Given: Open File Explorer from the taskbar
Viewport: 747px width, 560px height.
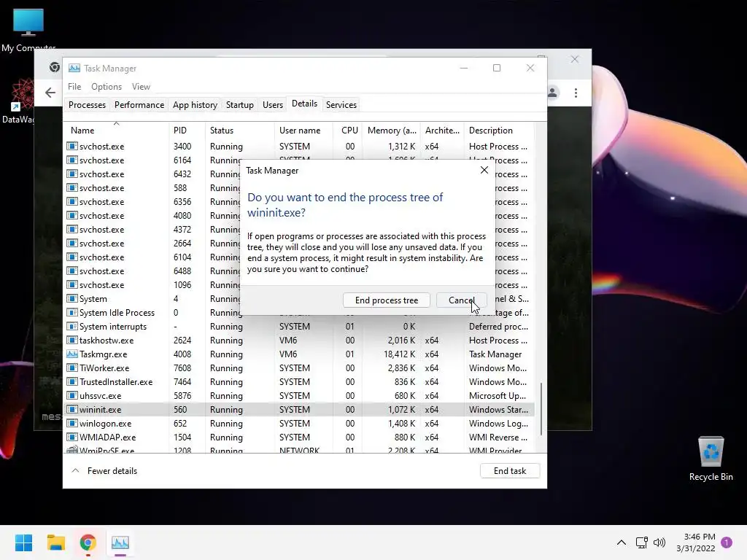Looking at the screenshot, I should [x=55, y=542].
